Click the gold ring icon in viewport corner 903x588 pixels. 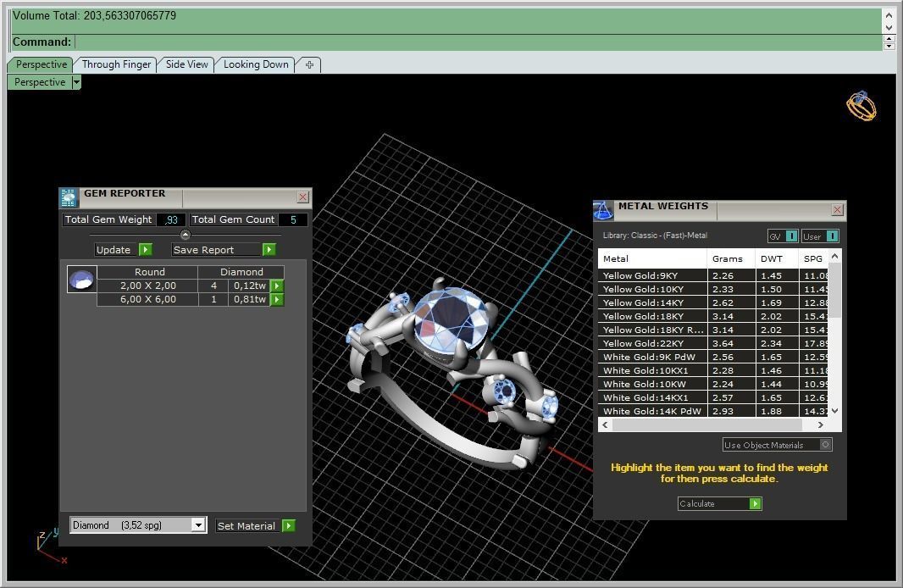click(x=861, y=106)
